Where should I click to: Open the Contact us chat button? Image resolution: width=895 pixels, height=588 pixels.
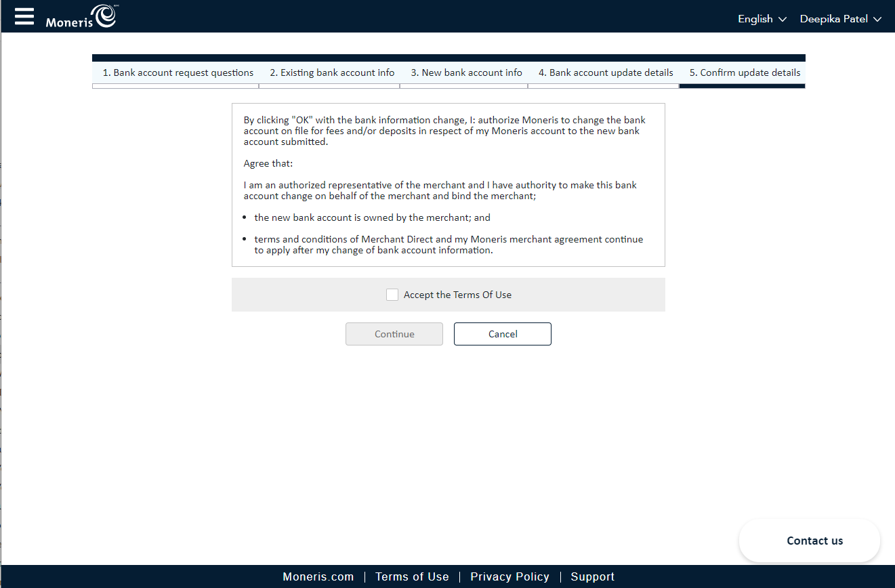(x=810, y=541)
